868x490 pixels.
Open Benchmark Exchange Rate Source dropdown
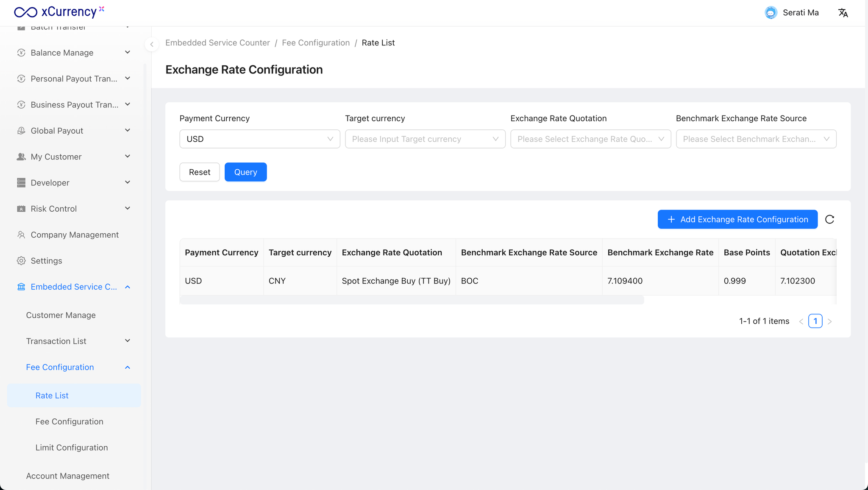756,139
